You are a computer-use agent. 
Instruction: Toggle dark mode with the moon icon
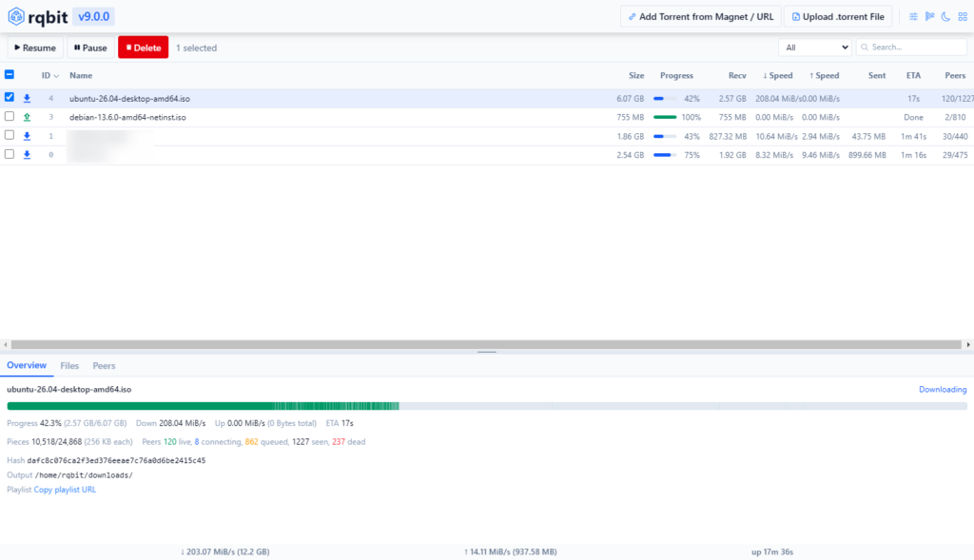[946, 17]
